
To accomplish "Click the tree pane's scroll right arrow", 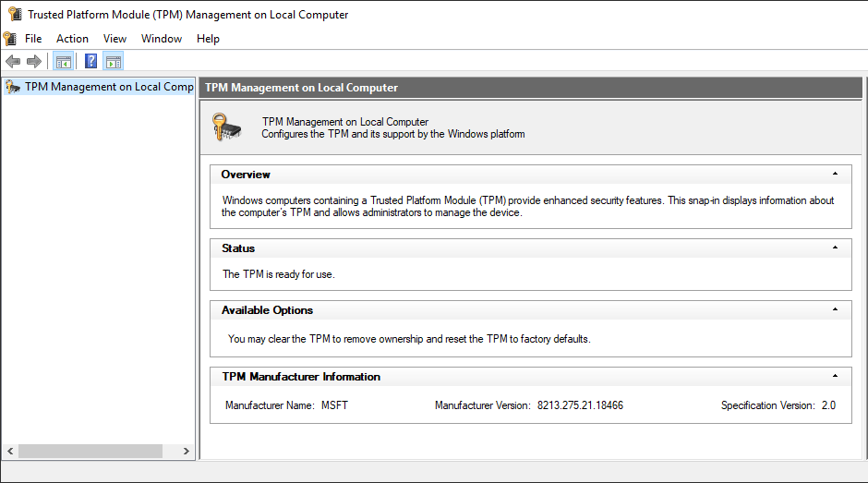I will point(186,452).
